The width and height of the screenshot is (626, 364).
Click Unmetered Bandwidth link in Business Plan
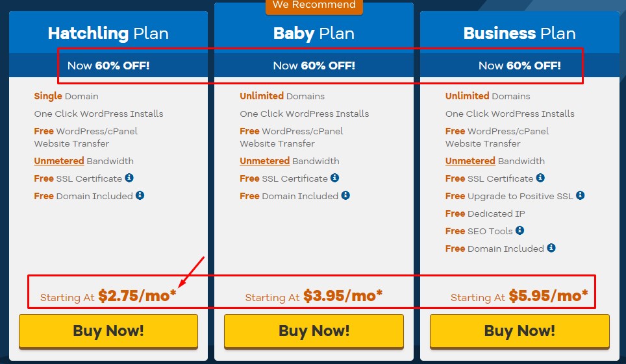click(470, 161)
